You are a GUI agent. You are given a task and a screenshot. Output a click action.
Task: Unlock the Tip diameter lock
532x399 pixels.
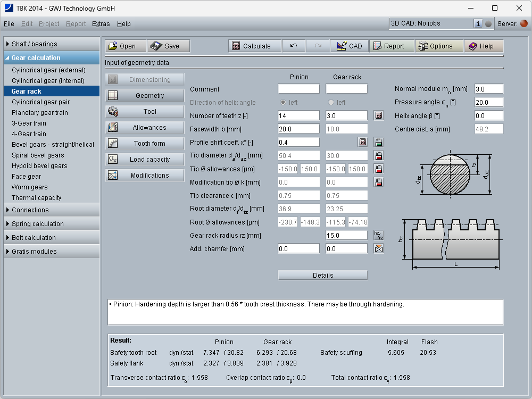point(378,155)
